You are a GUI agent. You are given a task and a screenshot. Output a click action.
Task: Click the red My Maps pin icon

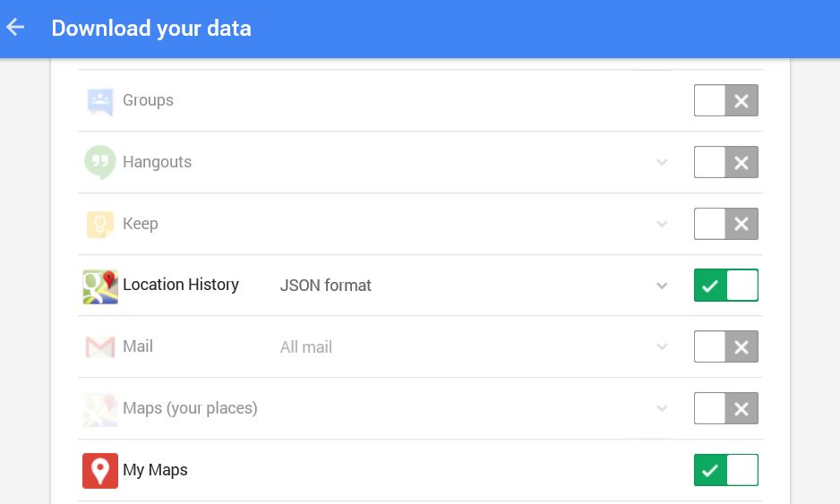pyautogui.click(x=100, y=471)
